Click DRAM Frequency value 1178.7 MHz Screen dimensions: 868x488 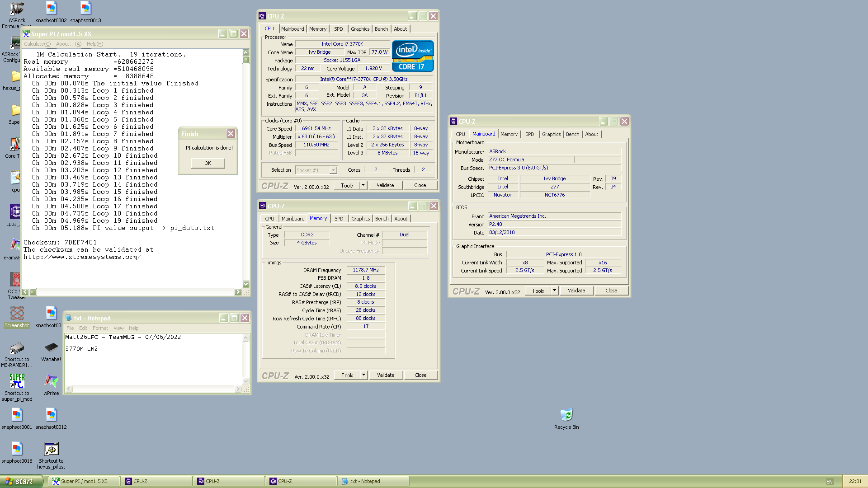point(366,270)
